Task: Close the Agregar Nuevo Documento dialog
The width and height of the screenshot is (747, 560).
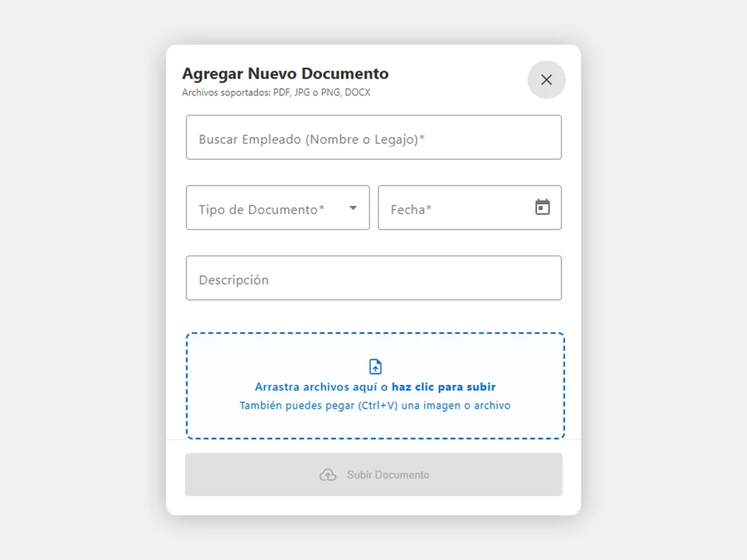Action: pyautogui.click(x=546, y=80)
